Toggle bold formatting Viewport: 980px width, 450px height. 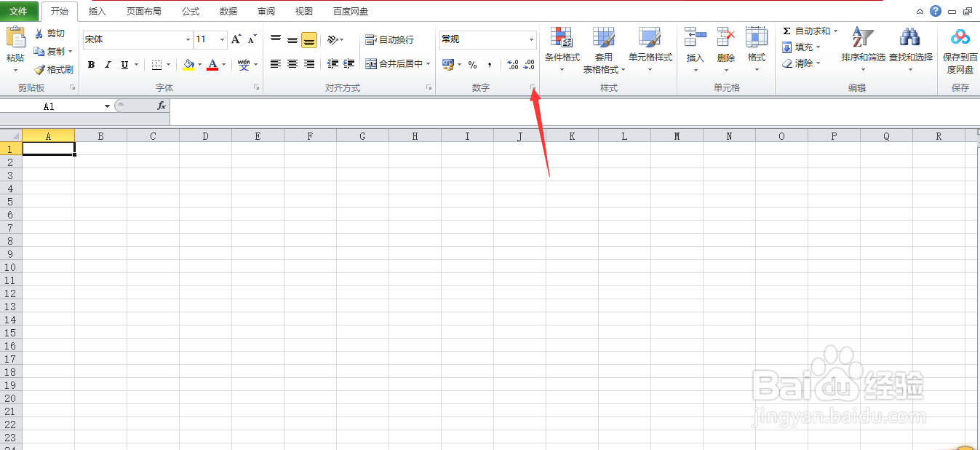tap(90, 64)
